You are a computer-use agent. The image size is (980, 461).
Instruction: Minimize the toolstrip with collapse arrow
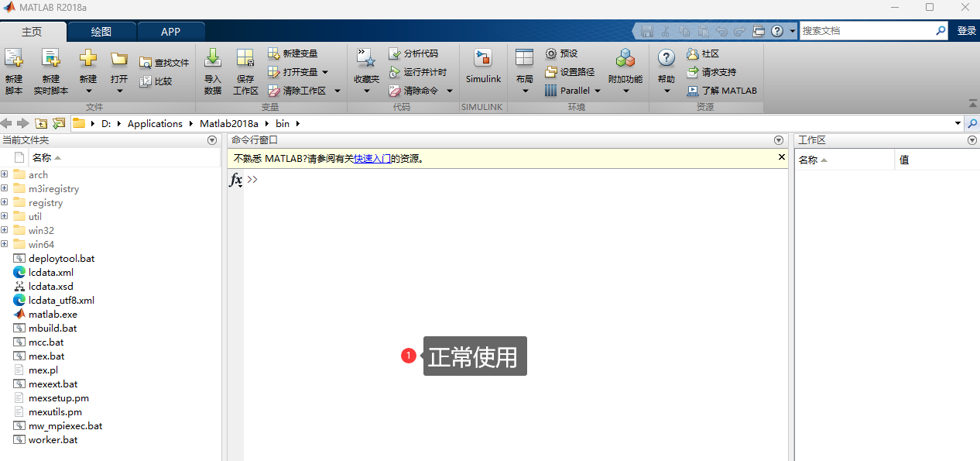point(972,104)
